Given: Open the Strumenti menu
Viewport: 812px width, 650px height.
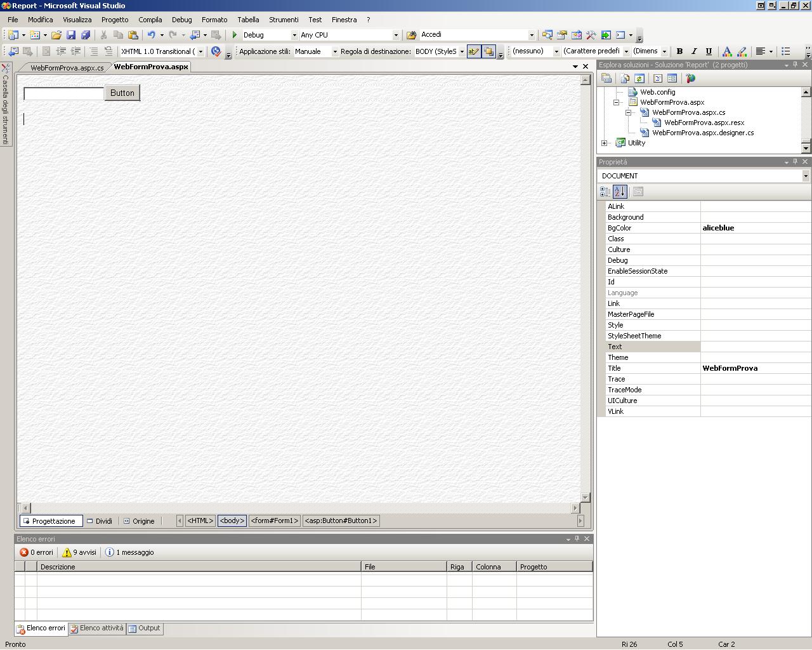Looking at the screenshot, I should [284, 20].
